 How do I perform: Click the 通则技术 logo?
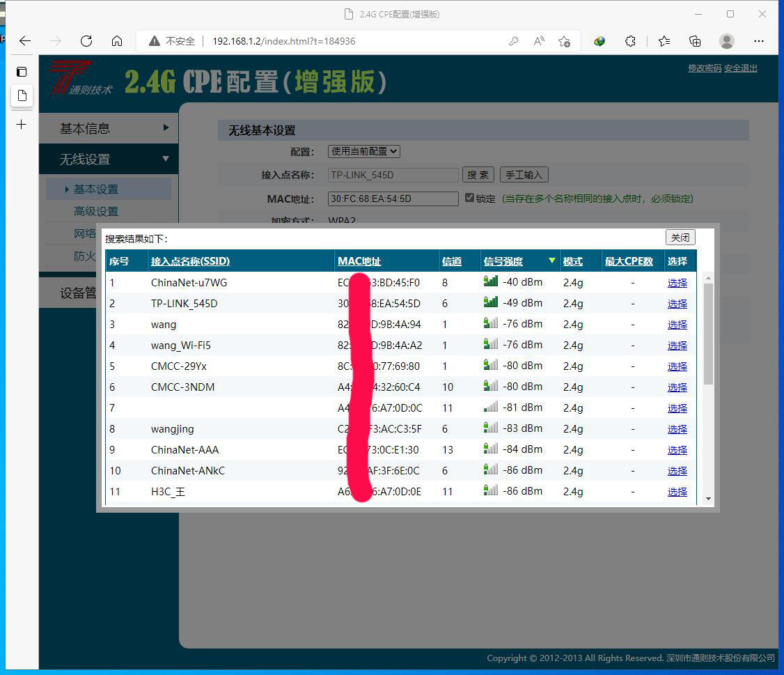(80, 78)
